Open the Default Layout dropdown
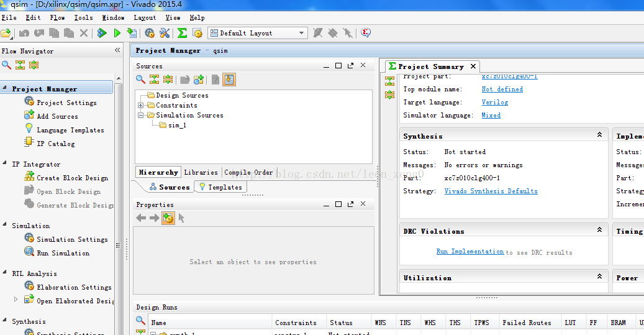 (x=258, y=33)
